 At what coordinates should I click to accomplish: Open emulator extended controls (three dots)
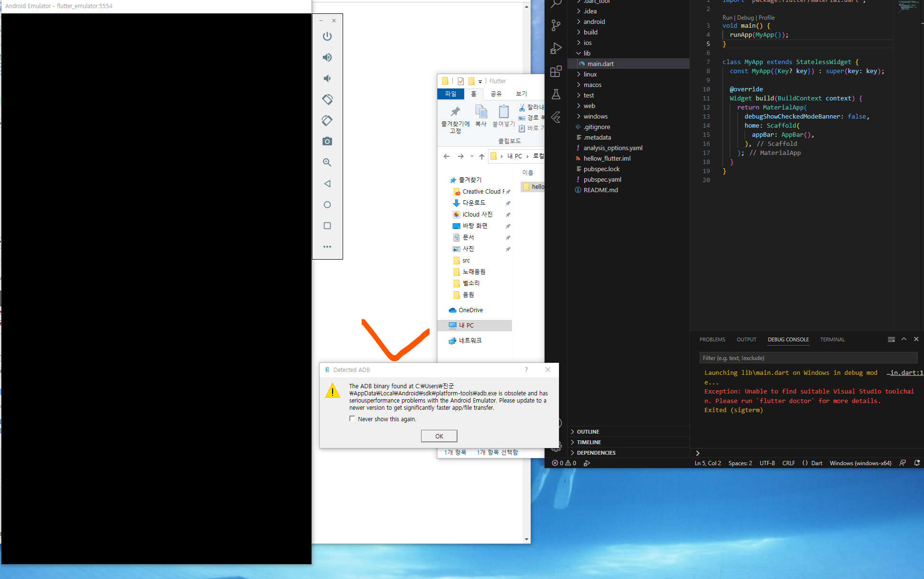(327, 247)
